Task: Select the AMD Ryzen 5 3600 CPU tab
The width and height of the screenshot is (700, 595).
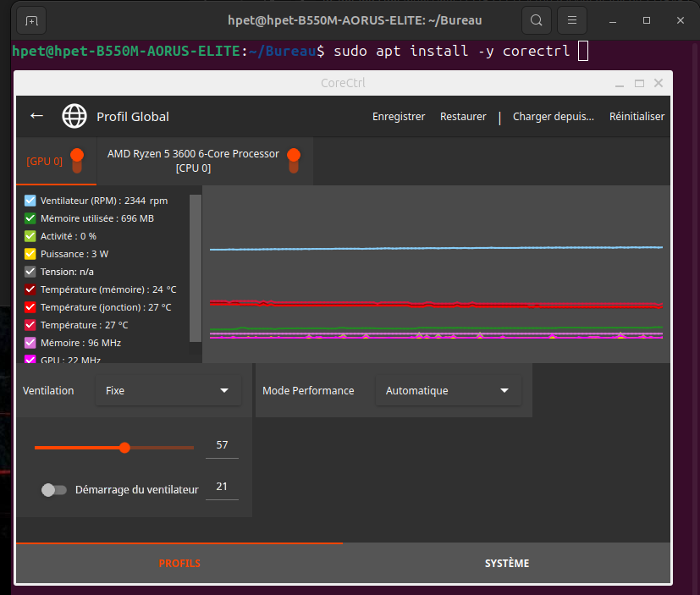Action: (193, 160)
